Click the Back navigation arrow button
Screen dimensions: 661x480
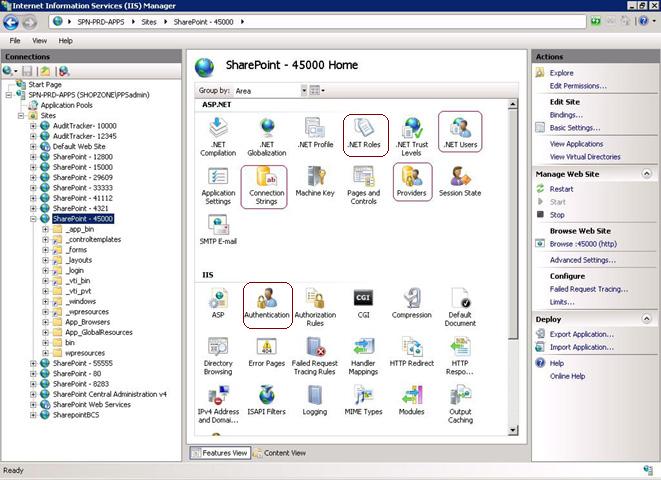coord(11,22)
